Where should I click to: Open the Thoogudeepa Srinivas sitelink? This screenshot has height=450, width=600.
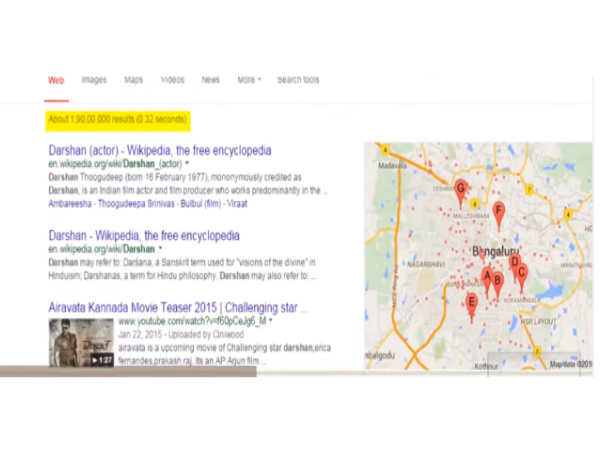[x=136, y=204]
